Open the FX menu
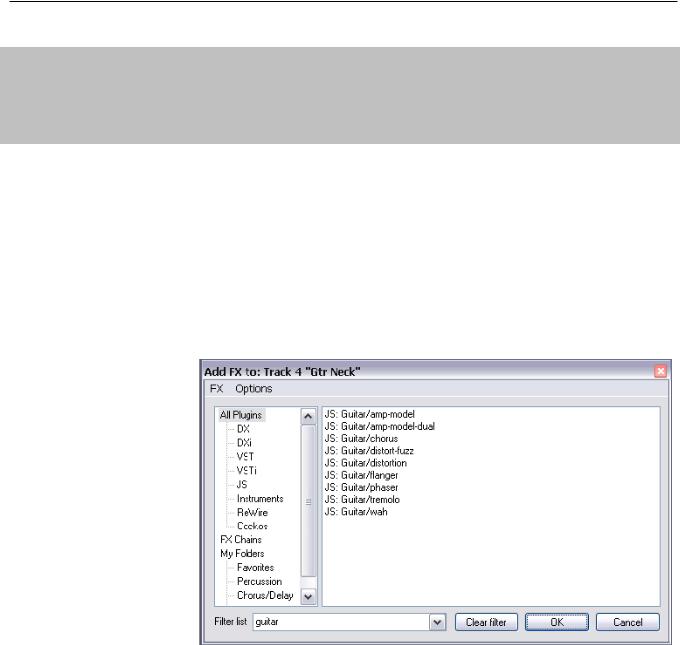The width and height of the screenshot is (680, 645). point(216,388)
